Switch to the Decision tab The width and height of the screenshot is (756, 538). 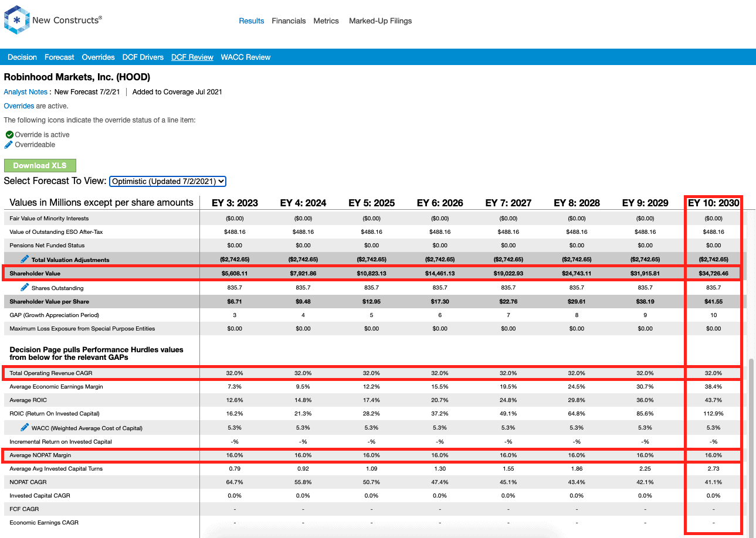[22, 57]
